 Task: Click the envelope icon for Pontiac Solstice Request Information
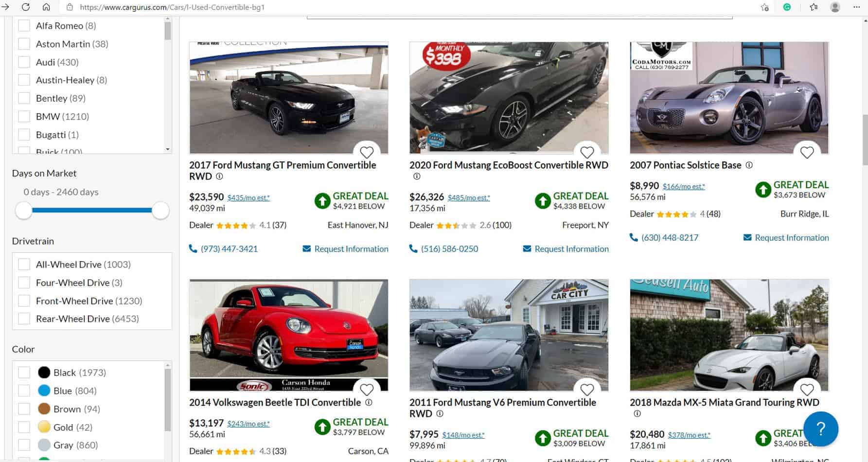(x=747, y=237)
